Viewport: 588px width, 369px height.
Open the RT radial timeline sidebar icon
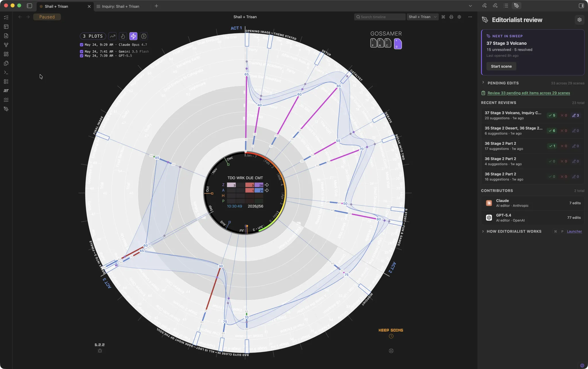6,91
